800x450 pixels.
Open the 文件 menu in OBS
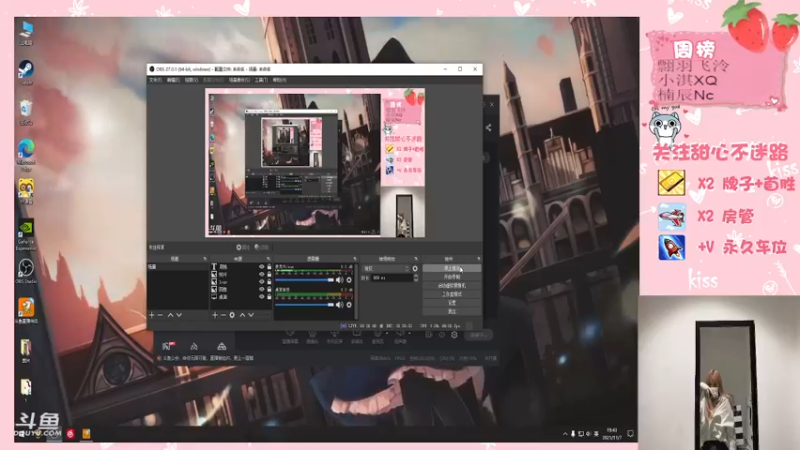(x=155, y=80)
